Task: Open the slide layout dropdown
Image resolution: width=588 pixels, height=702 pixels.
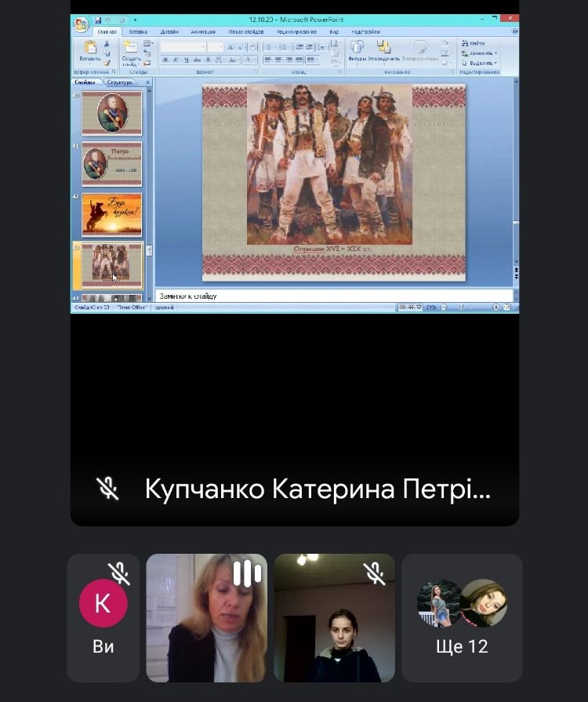Action: coord(148,43)
